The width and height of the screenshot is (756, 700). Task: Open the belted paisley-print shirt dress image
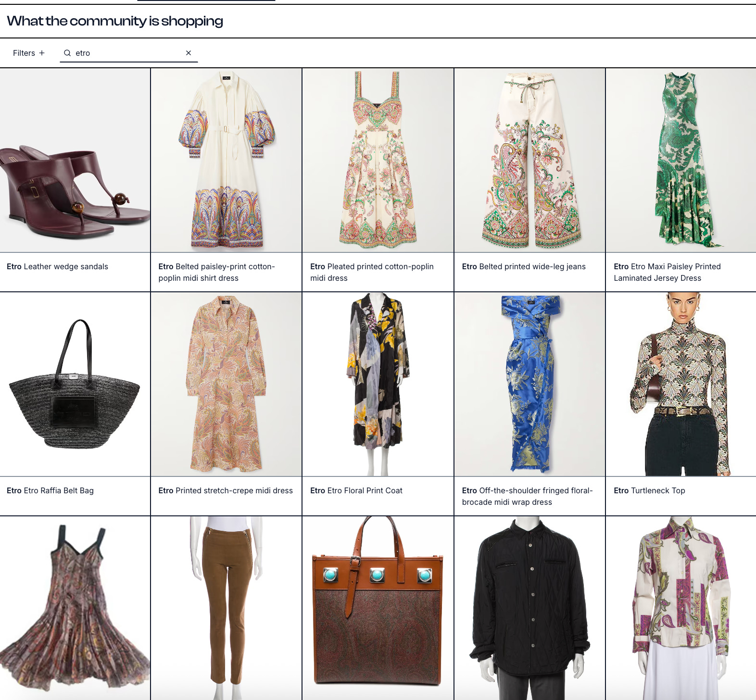coord(227,160)
